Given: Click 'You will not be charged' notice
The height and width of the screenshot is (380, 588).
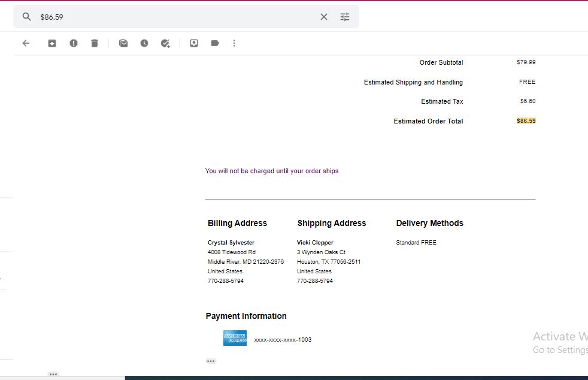Looking at the screenshot, I should (x=272, y=171).
